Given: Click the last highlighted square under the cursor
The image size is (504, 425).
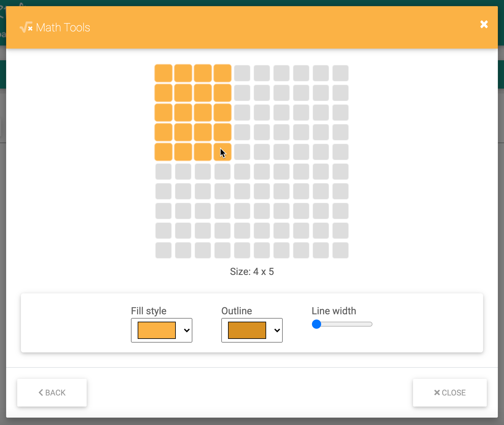Looking at the screenshot, I should tap(222, 152).
